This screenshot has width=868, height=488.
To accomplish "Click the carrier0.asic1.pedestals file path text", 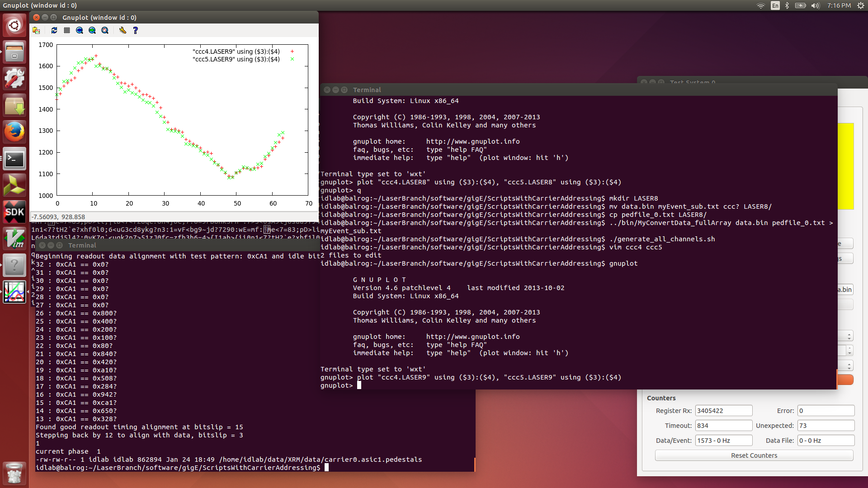I will point(321,460).
